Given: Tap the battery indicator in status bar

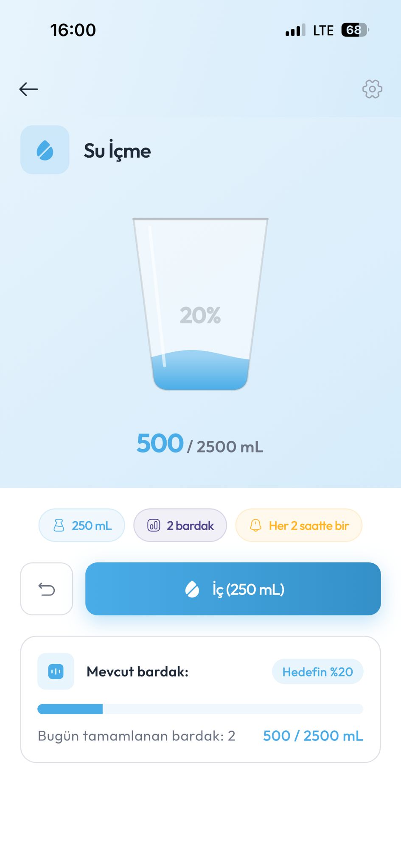Looking at the screenshot, I should click(354, 30).
